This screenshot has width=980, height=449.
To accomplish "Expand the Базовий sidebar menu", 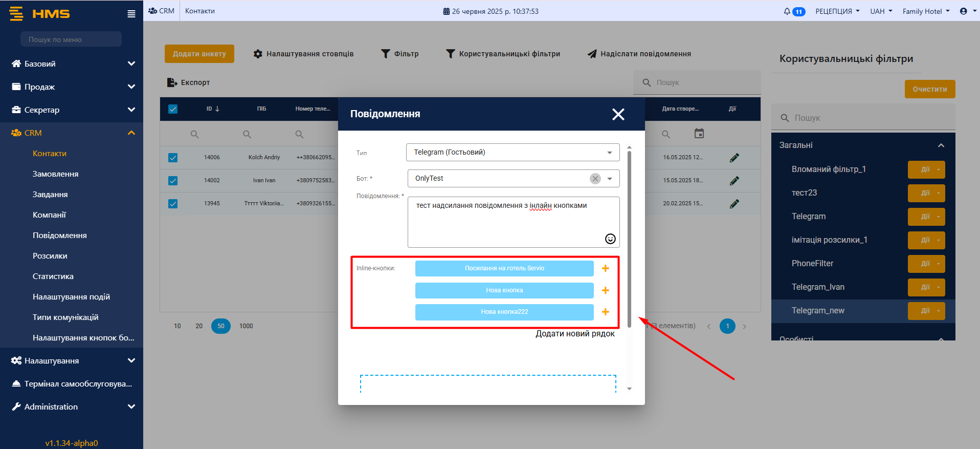I will point(72,64).
